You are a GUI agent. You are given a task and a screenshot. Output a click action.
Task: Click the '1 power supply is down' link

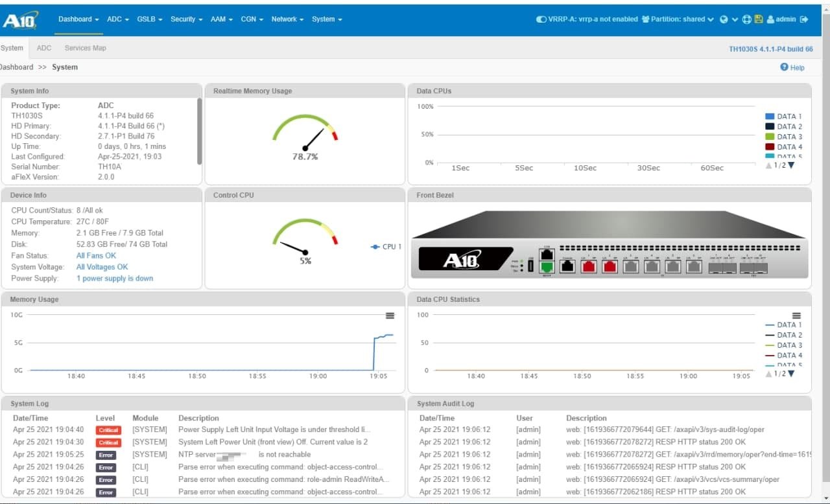[x=115, y=279]
